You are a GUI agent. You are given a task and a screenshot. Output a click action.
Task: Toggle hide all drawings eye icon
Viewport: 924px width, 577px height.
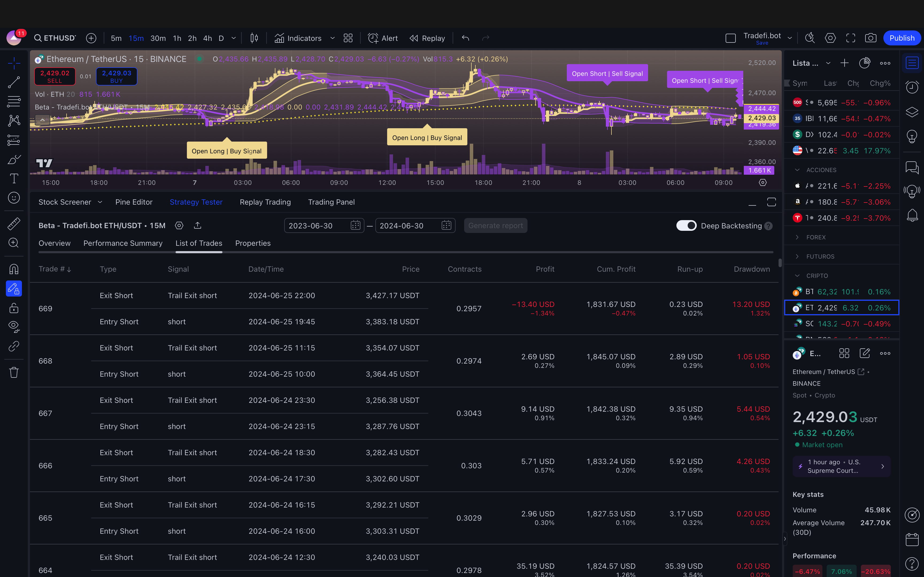click(14, 326)
